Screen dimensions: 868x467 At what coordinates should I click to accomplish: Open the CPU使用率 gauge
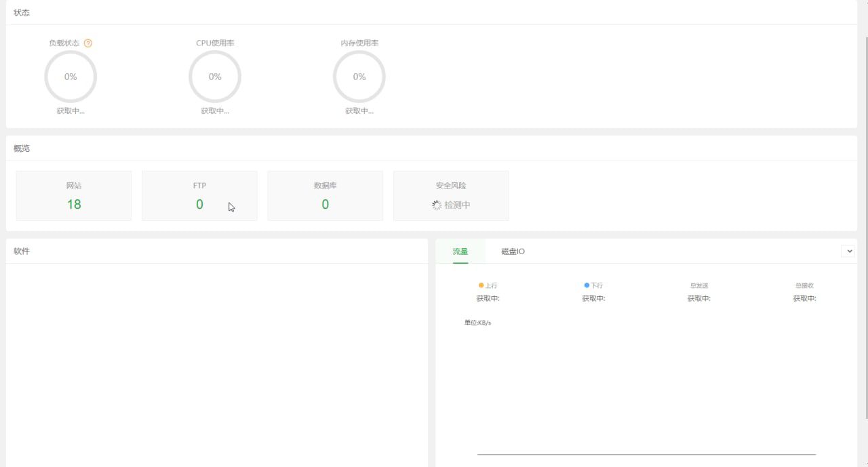pyautogui.click(x=215, y=77)
